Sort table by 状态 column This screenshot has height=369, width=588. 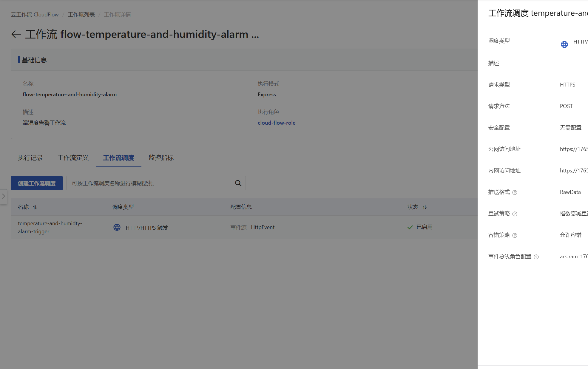point(425,207)
